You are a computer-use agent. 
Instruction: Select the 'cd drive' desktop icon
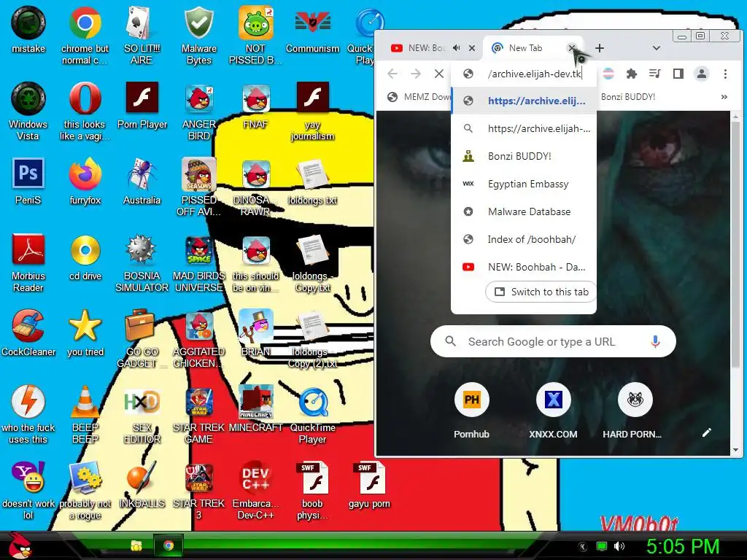(85, 257)
